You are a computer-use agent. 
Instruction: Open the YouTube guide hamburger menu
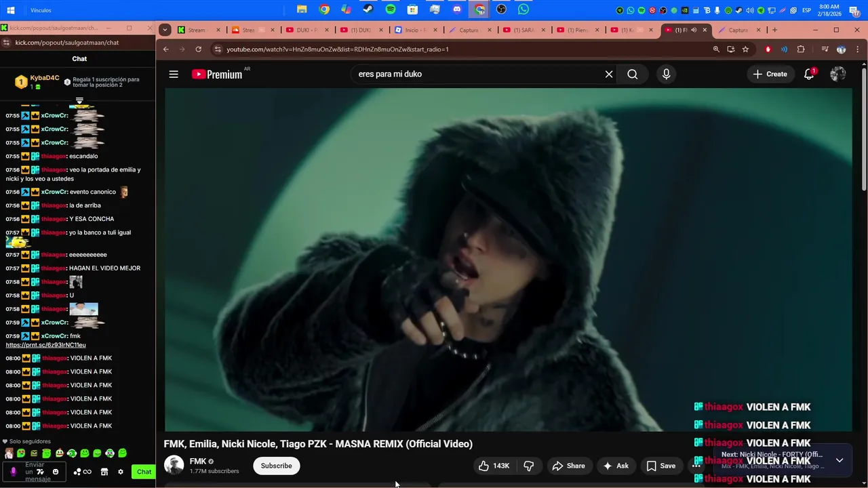coord(174,74)
